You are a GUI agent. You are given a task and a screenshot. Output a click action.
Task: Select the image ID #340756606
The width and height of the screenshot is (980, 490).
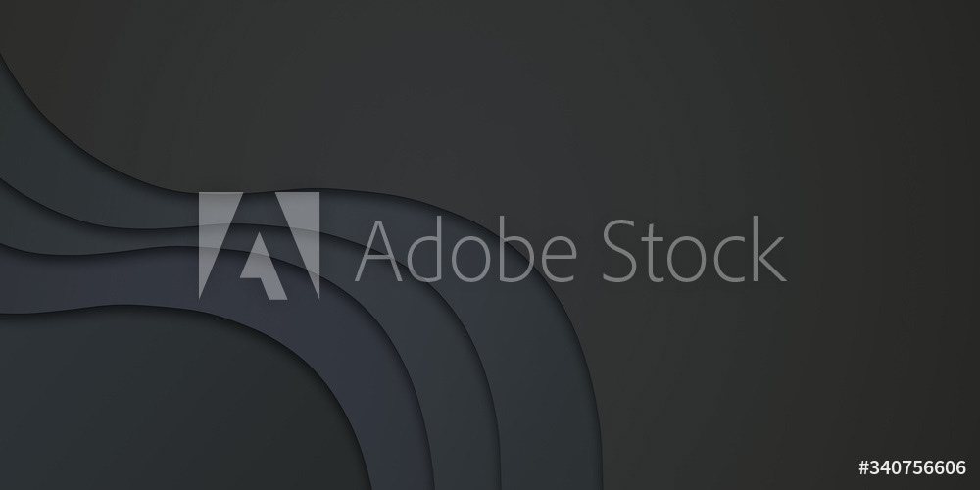[x=912, y=467]
